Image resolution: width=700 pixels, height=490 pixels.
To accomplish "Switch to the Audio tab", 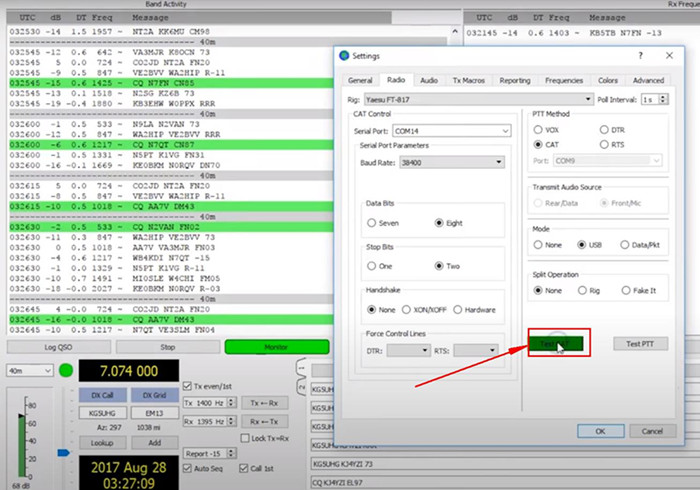I will click(428, 80).
